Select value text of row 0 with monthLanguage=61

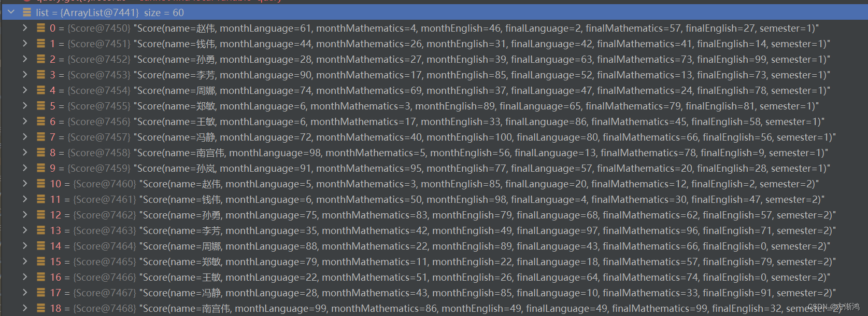[x=476, y=28]
